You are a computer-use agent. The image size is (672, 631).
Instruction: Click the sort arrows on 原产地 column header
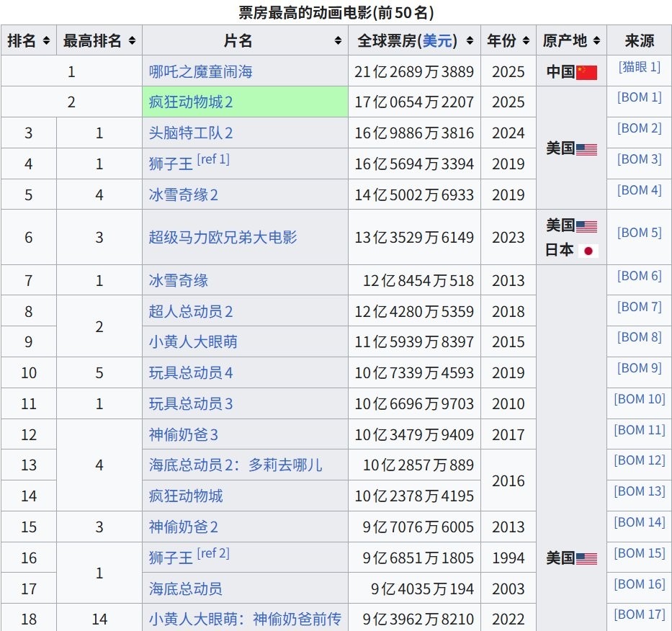(x=596, y=40)
